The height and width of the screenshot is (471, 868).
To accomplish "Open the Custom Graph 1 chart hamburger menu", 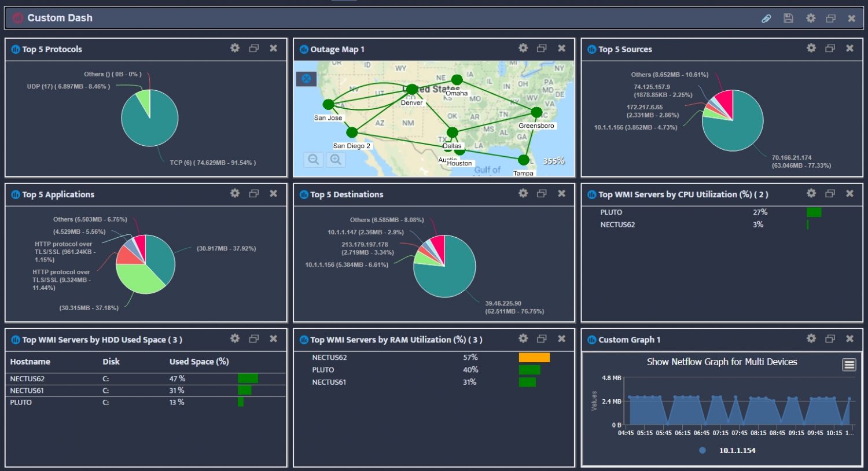I will [848, 365].
